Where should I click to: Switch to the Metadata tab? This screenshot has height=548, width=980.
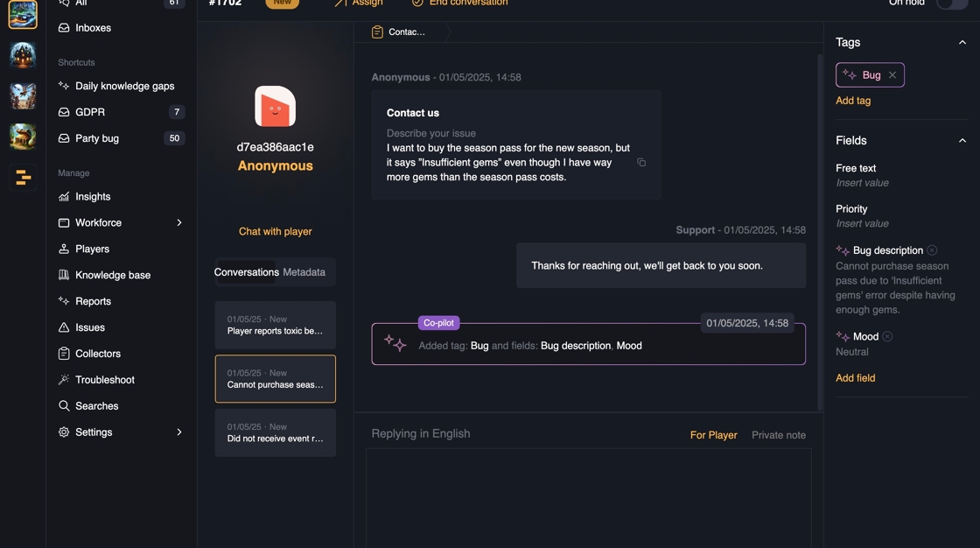pyautogui.click(x=304, y=272)
